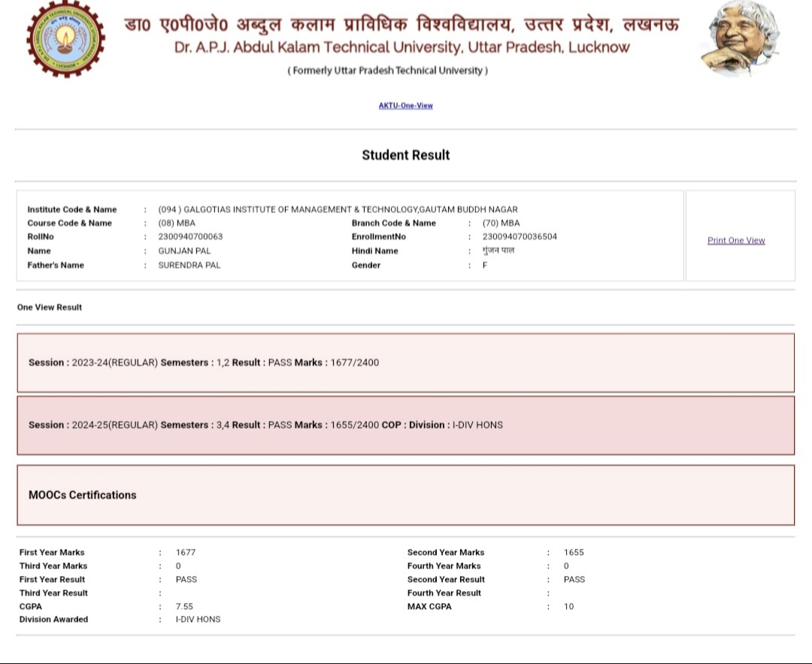Image resolution: width=812 pixels, height=664 pixels.
Task: Click the English university name heading
Action: (401, 47)
